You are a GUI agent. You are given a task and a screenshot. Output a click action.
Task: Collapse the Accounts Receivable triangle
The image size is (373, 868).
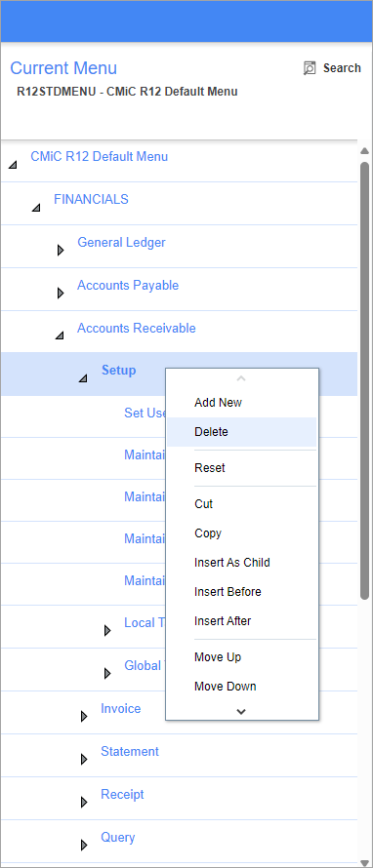[60, 335]
